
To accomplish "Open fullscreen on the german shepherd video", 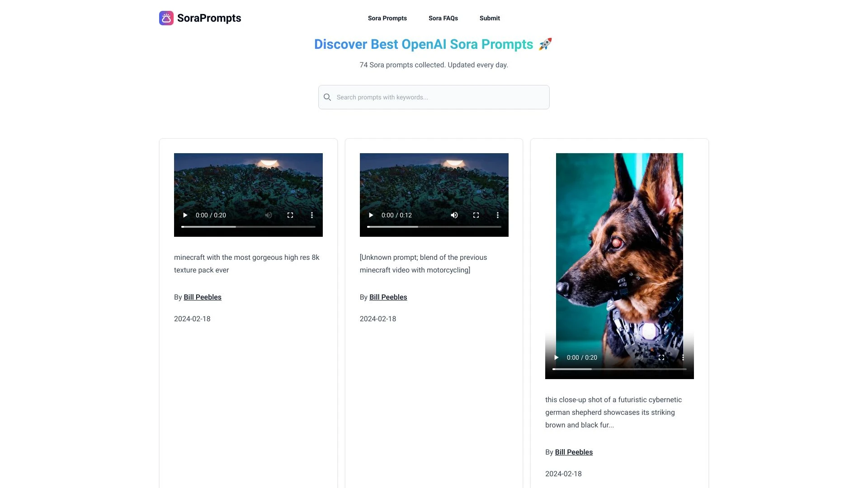I will click(661, 357).
